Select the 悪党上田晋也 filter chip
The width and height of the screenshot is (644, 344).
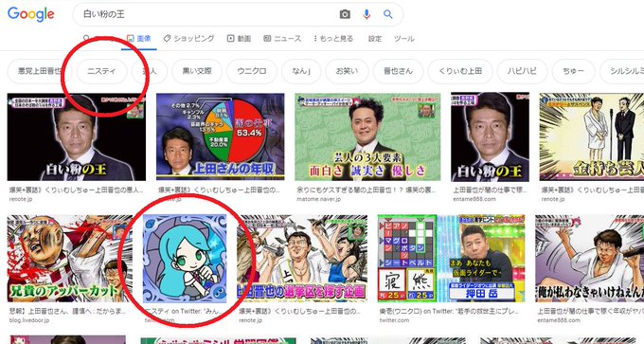tap(40, 71)
